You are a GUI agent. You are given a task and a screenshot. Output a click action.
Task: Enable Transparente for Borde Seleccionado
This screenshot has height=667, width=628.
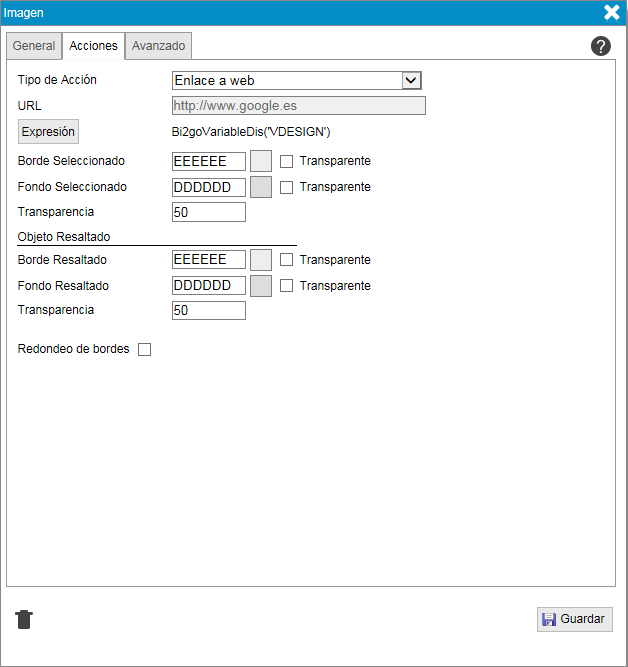coord(286,161)
